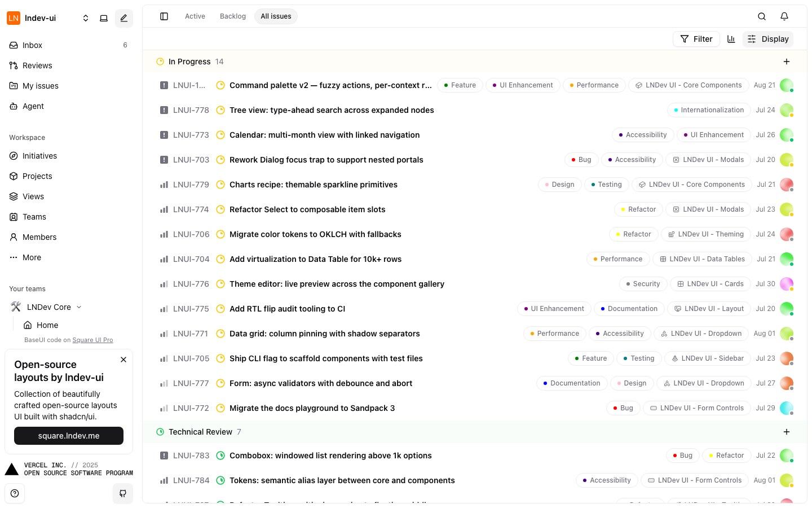Switch to the Active tab
Viewport: 812px width, 508px height.
(x=195, y=16)
